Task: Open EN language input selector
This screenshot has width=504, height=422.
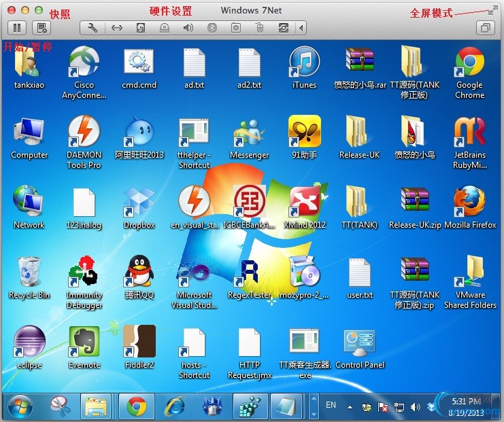Action: tap(331, 405)
